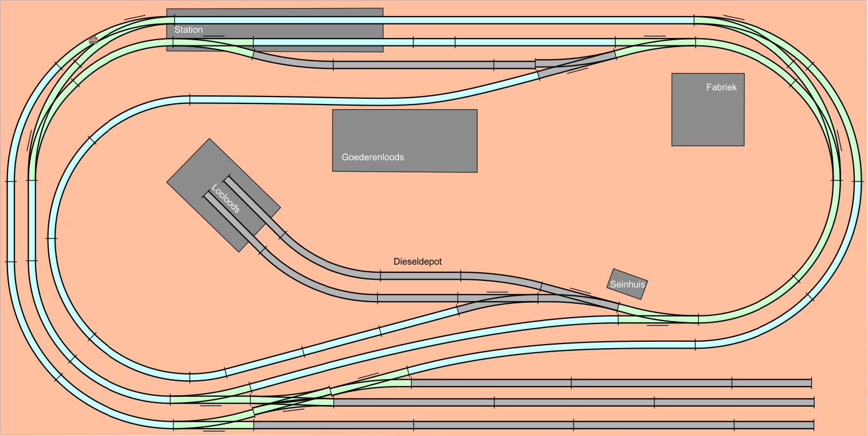
Task: Click the outermost blue straight track on the left edge
Action: [x=11, y=221]
